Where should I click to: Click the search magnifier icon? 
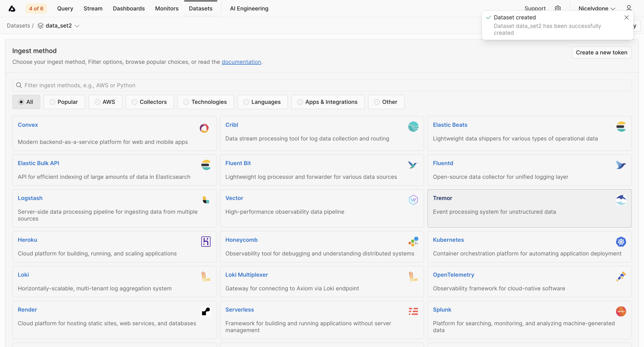click(19, 85)
